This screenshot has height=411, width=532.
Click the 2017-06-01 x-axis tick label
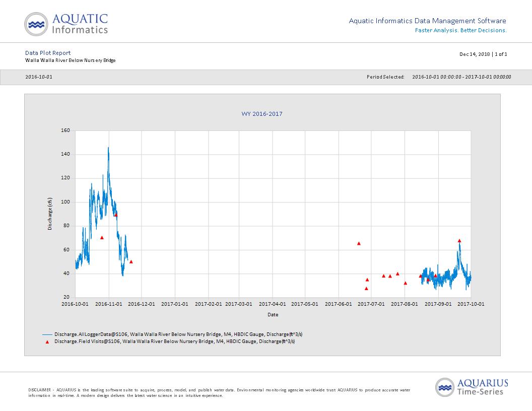pos(339,304)
